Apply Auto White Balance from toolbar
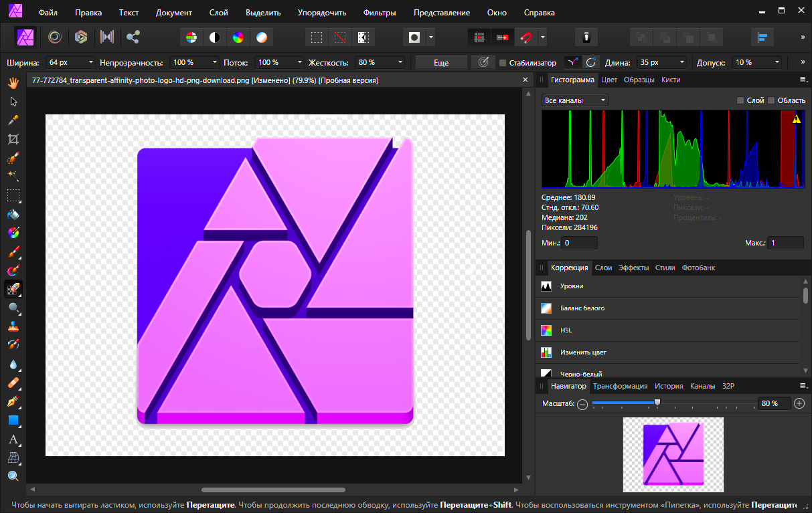812x513 pixels. pyautogui.click(x=262, y=37)
